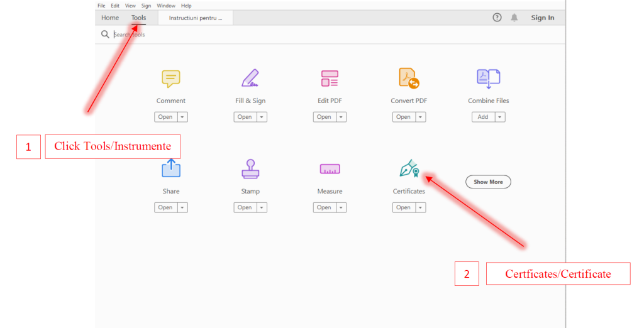Expand dropdown arrow next to Combine Files Add
The width and height of the screenshot is (644, 328).
pyautogui.click(x=499, y=117)
